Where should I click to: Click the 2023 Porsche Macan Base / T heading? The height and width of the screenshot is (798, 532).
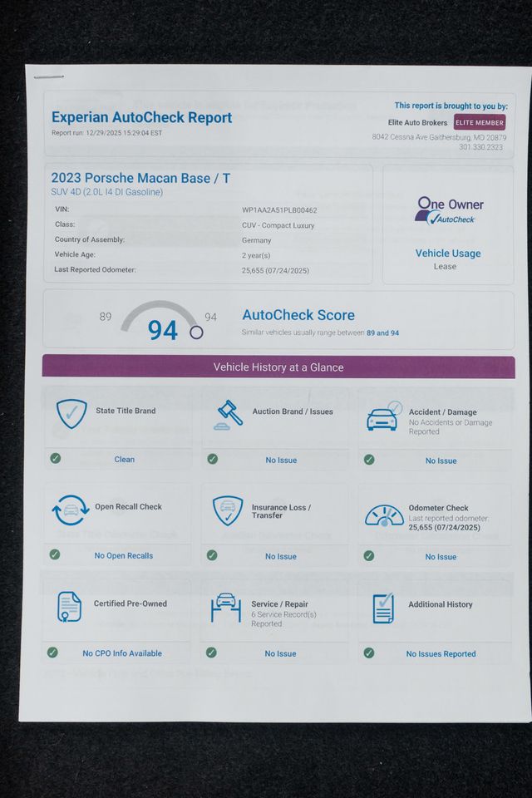140,178
